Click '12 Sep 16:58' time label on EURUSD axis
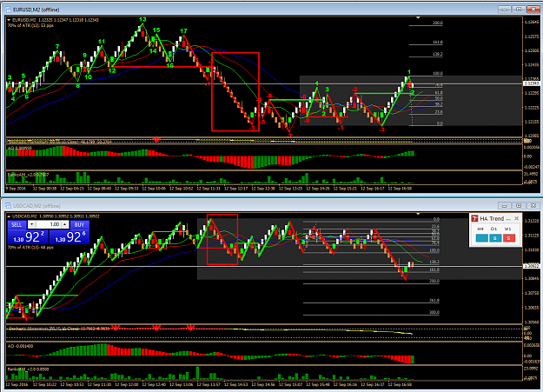Image resolution: width=543 pixels, height=392 pixels. coord(400,189)
